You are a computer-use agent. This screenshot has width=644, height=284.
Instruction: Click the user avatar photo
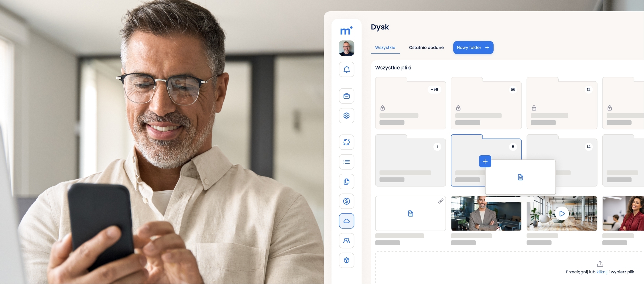click(346, 48)
